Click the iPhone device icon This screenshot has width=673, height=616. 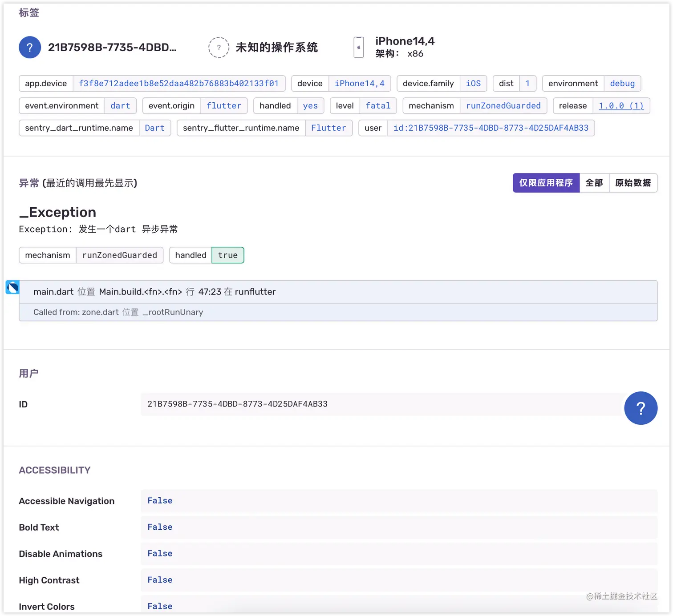pos(359,47)
